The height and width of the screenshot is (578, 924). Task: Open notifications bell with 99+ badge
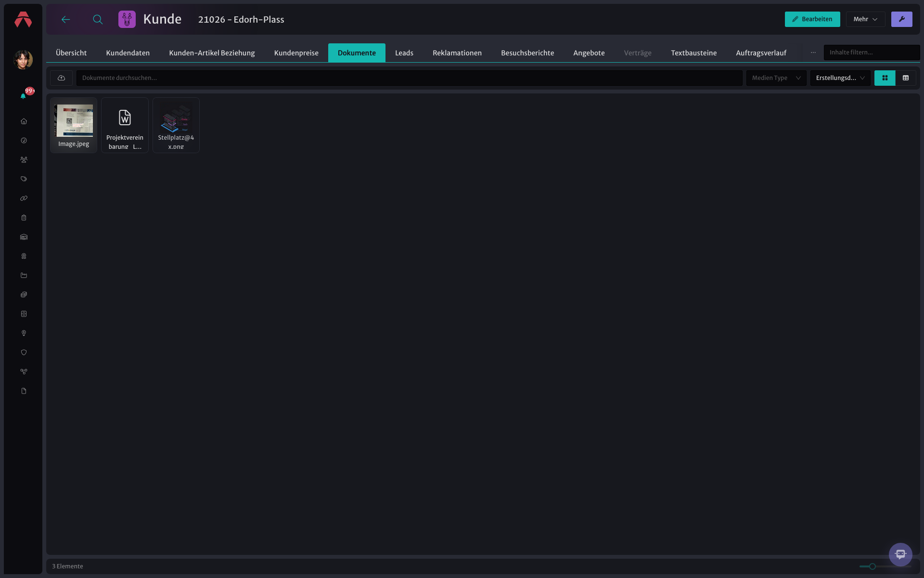pos(23,96)
